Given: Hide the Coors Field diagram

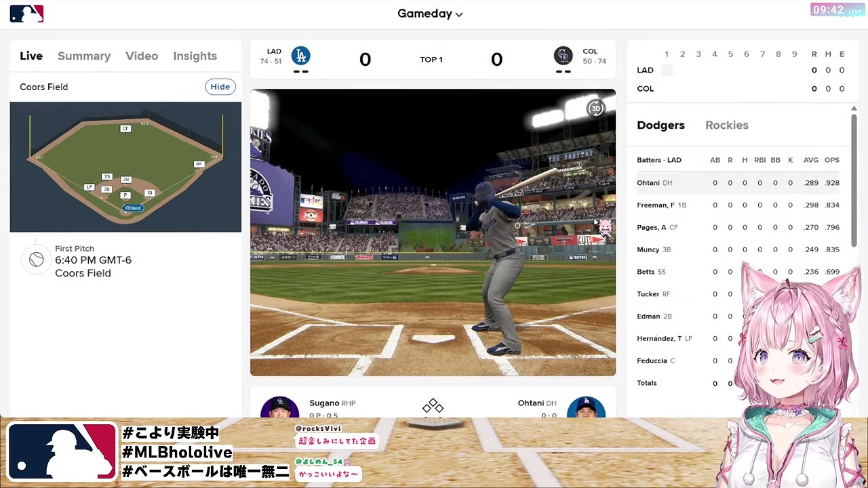Looking at the screenshot, I should 220,87.
